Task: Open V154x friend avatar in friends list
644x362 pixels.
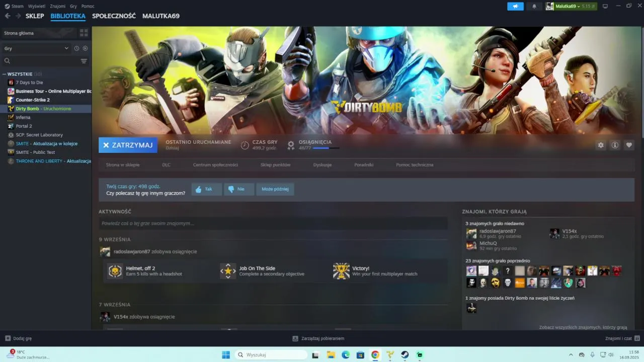Action: (x=554, y=233)
